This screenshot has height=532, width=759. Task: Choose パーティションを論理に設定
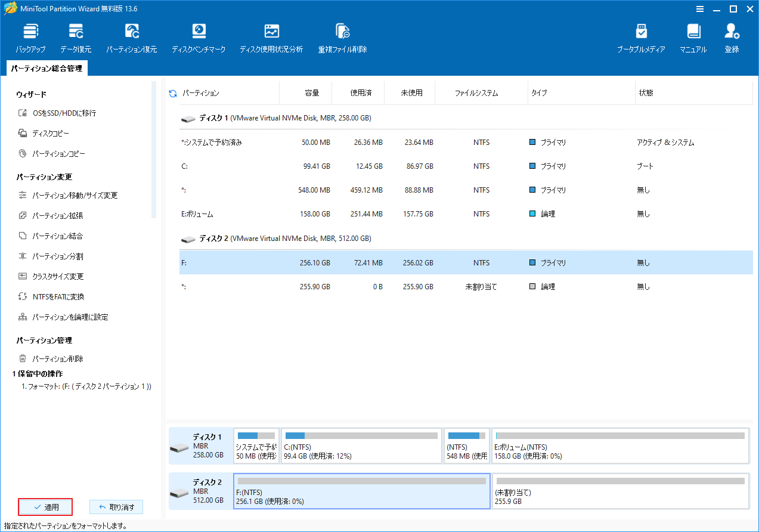click(x=63, y=317)
